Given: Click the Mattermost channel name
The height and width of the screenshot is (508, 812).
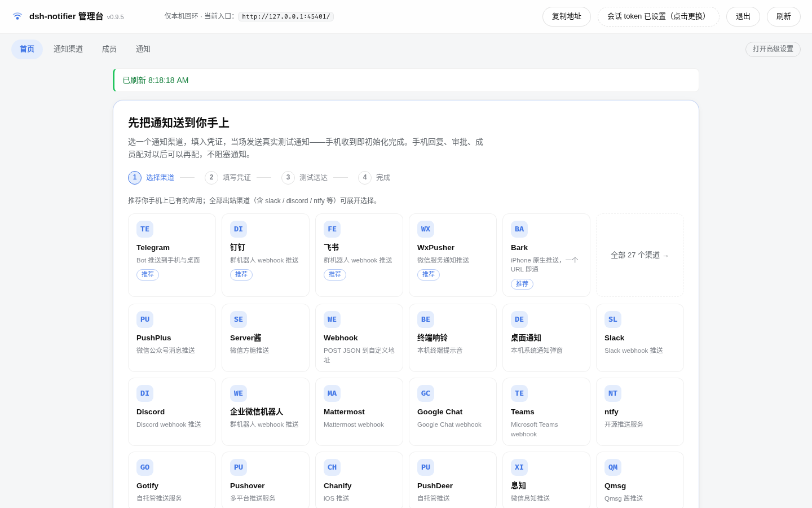Looking at the screenshot, I should pos(344,412).
